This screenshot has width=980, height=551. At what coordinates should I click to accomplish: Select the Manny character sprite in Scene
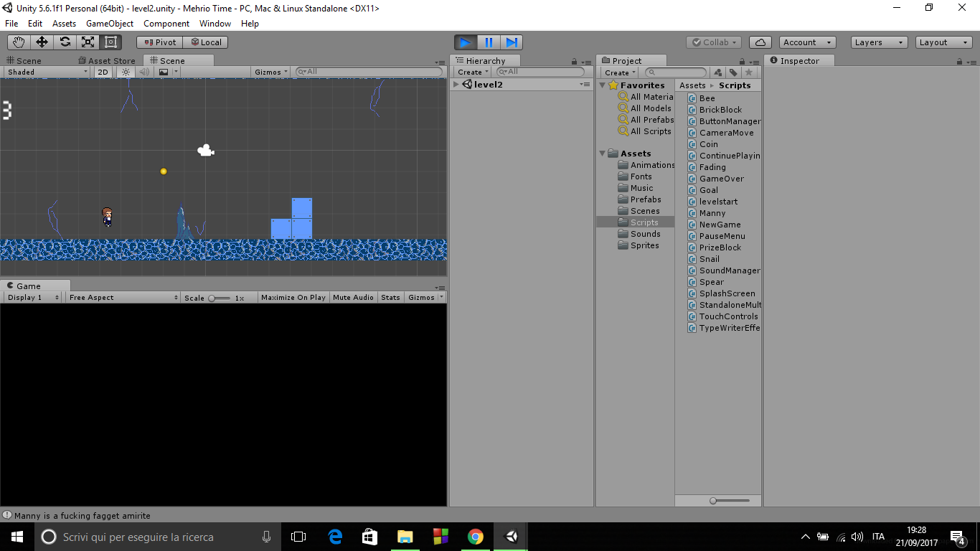point(108,217)
